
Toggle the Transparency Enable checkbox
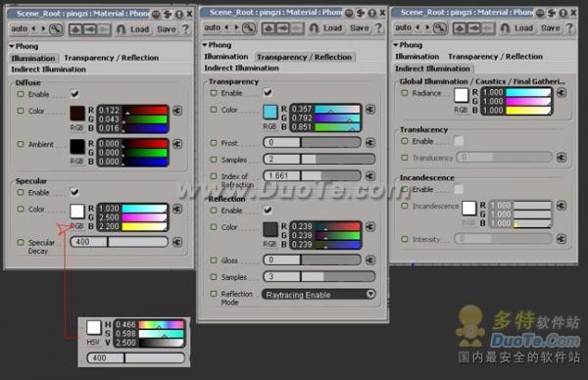(268, 93)
